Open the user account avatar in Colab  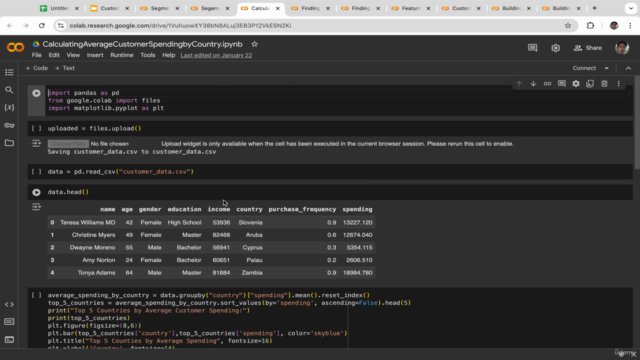622,48
